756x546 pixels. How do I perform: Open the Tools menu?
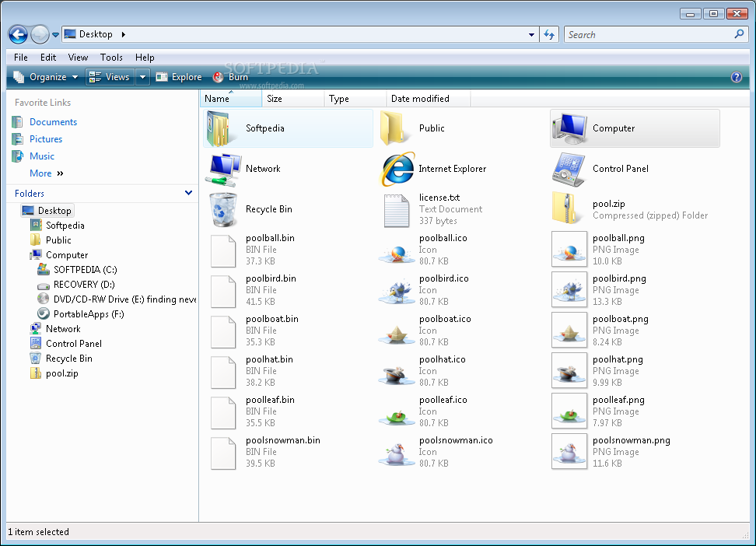tap(111, 58)
